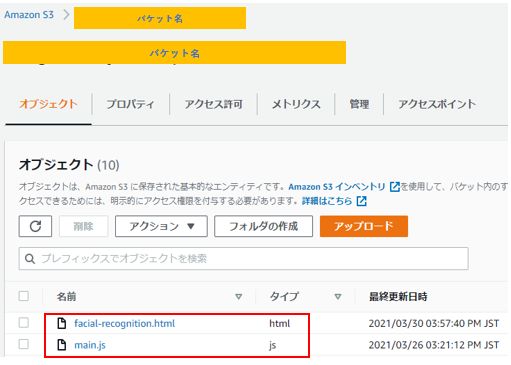Click the refresh objects icon button
The image size is (511, 365).
pos(35,226)
